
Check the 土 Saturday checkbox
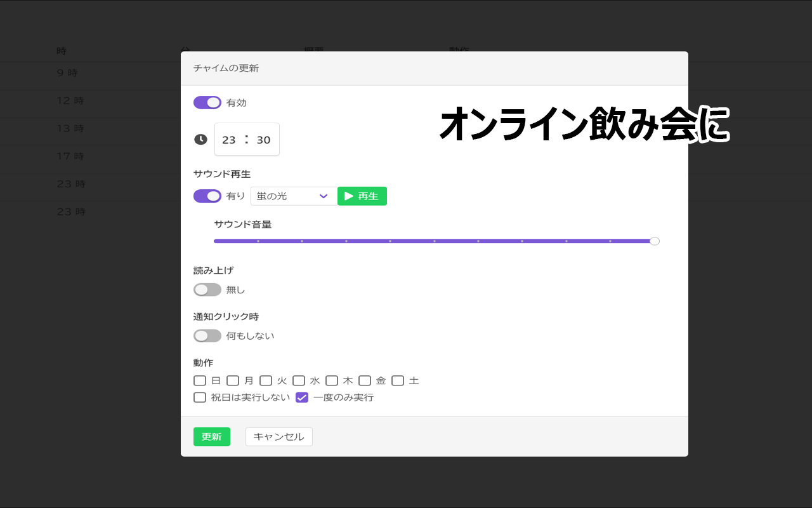(398, 381)
